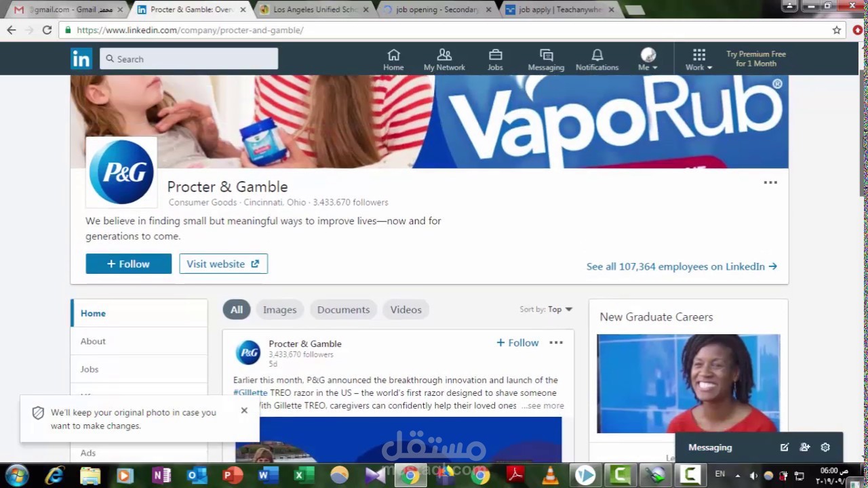Expand the Messaging panel
Image resolution: width=868 pixels, height=488 pixels.
(x=710, y=447)
